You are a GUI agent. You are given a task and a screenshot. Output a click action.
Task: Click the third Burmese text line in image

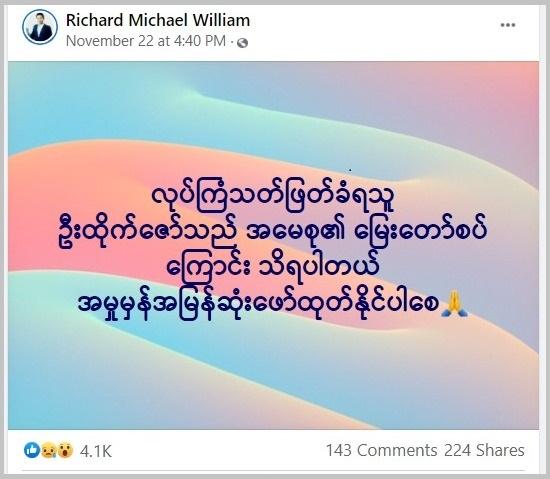(273, 268)
